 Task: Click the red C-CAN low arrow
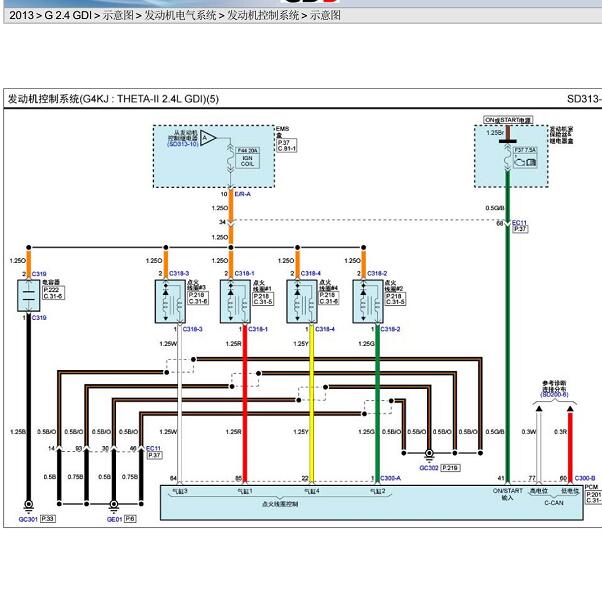(570, 409)
